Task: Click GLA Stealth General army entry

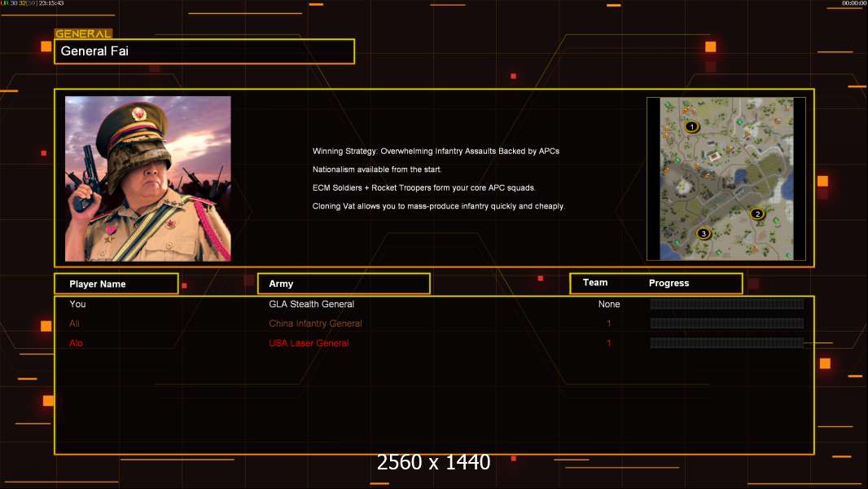Action: (x=311, y=304)
